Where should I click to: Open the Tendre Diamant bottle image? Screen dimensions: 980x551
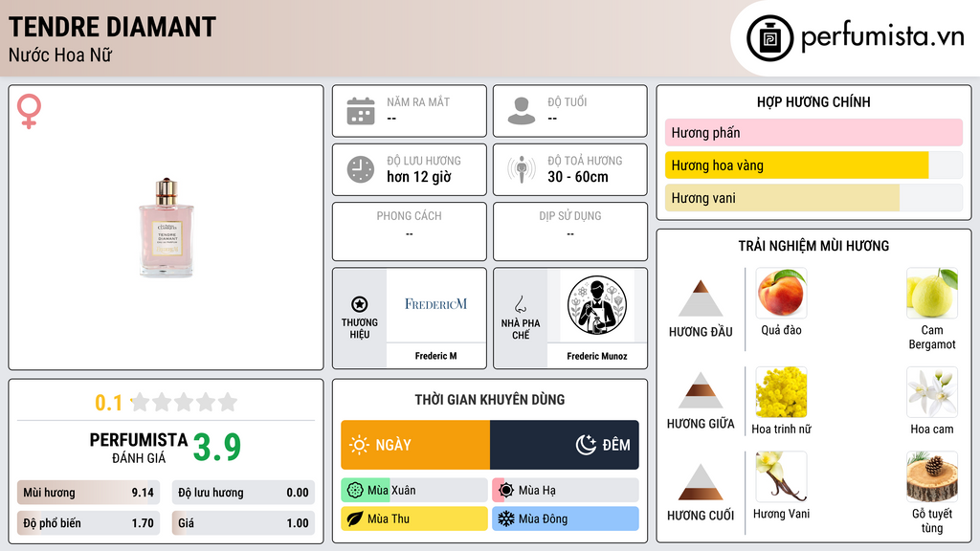click(x=167, y=228)
